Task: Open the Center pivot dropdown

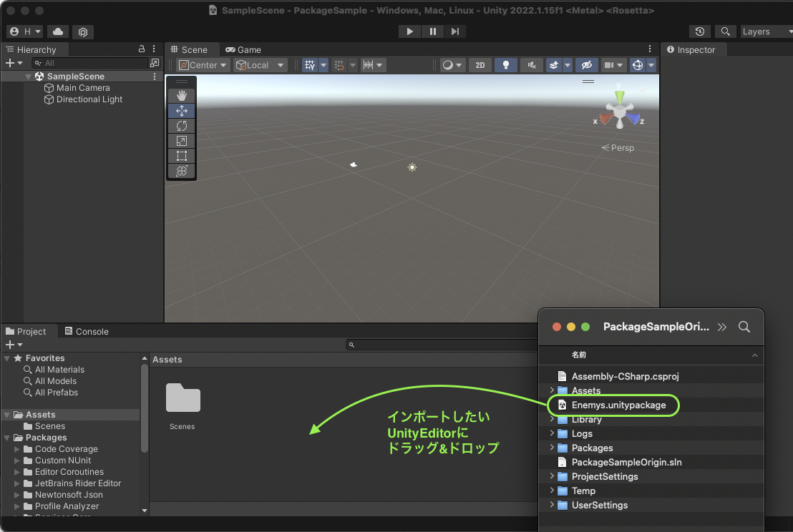Action: (203, 65)
